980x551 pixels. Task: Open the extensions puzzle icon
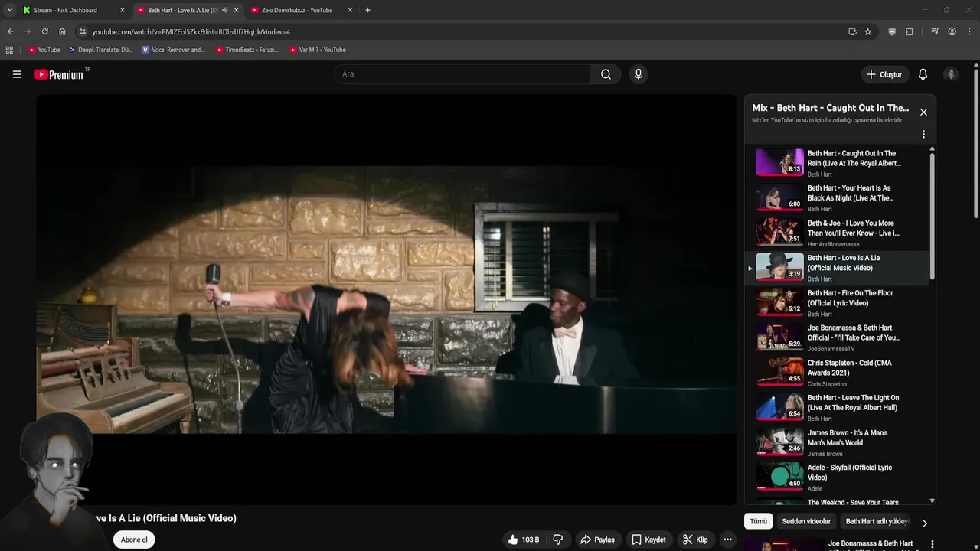[910, 31]
